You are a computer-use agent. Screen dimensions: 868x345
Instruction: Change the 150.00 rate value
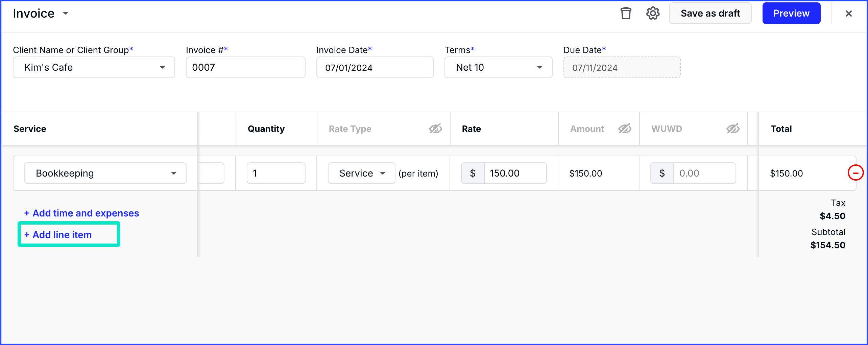(515, 173)
